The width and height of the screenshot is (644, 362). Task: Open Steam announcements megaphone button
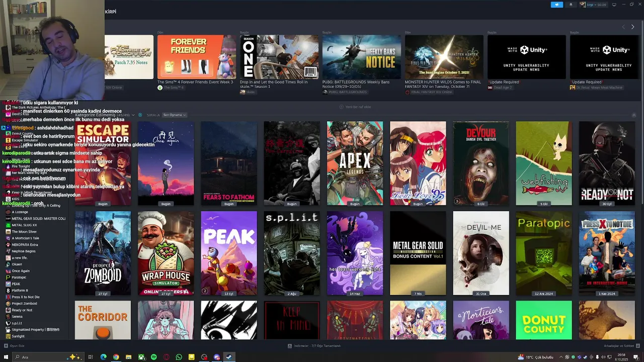pyautogui.click(x=556, y=5)
